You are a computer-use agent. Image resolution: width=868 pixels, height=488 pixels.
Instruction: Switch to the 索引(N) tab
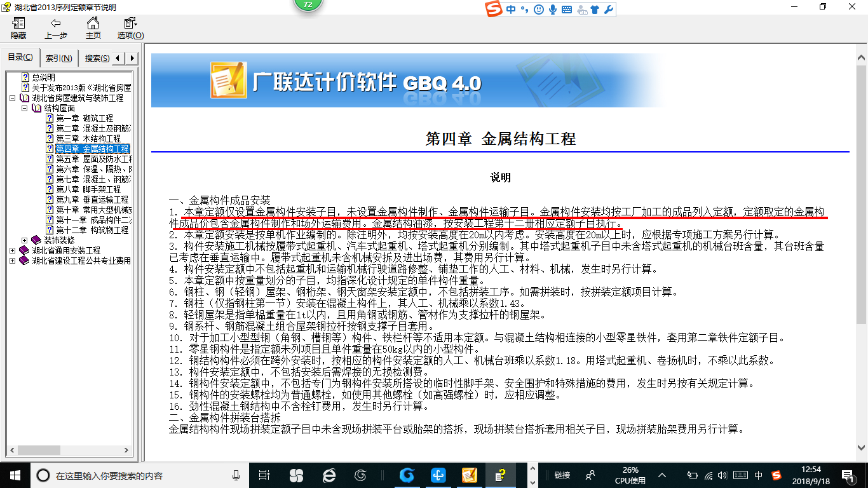(59, 58)
